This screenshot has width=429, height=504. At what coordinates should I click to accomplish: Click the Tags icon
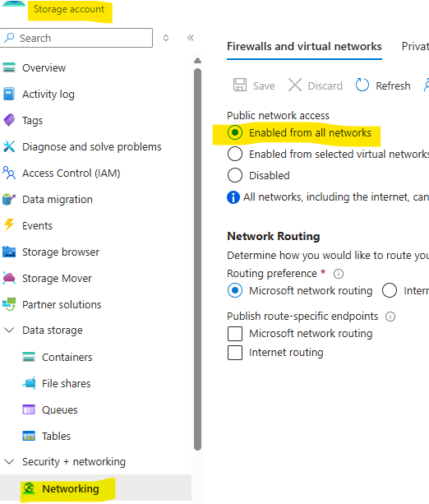click(9, 121)
